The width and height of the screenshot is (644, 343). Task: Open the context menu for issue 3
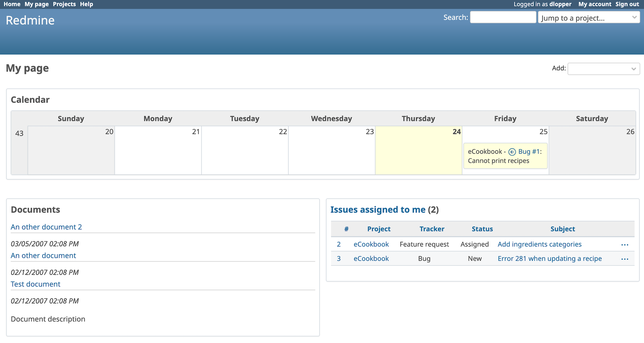tap(625, 259)
